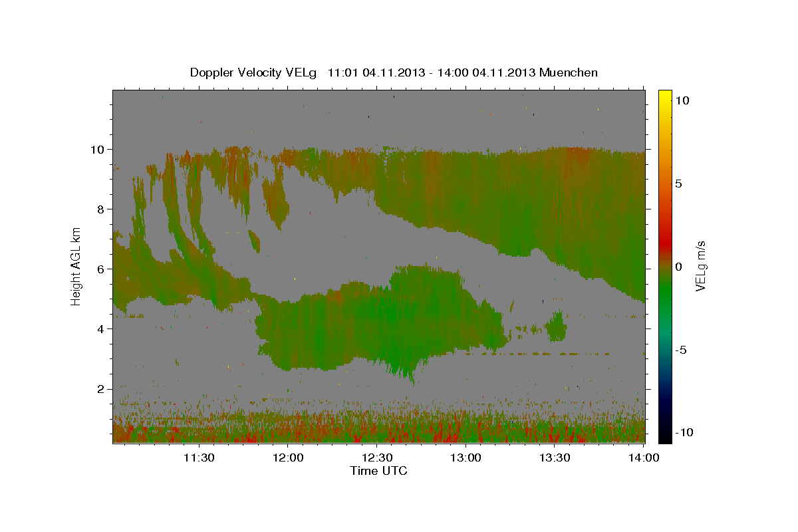Click the 12:30 time tick label

(376, 458)
